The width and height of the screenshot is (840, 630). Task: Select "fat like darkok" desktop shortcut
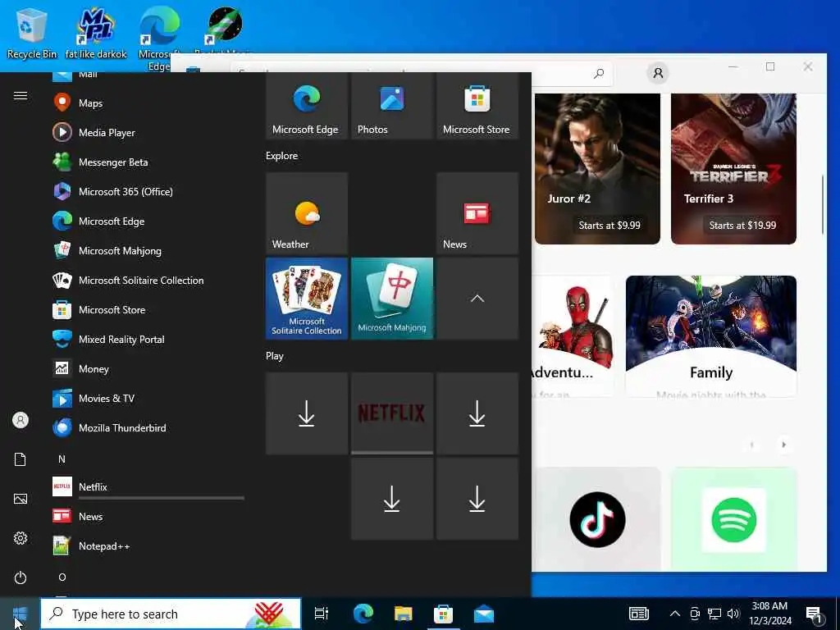[x=96, y=33]
